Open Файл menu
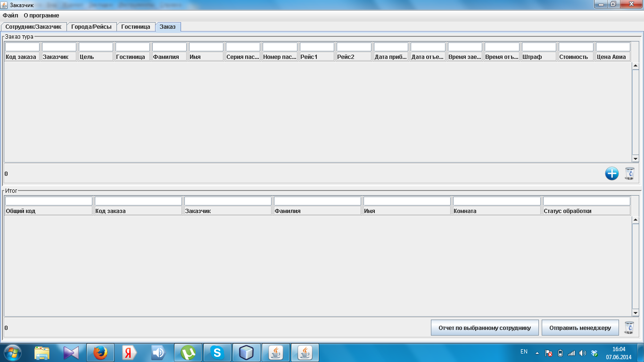This screenshot has height=362, width=644. (x=10, y=16)
